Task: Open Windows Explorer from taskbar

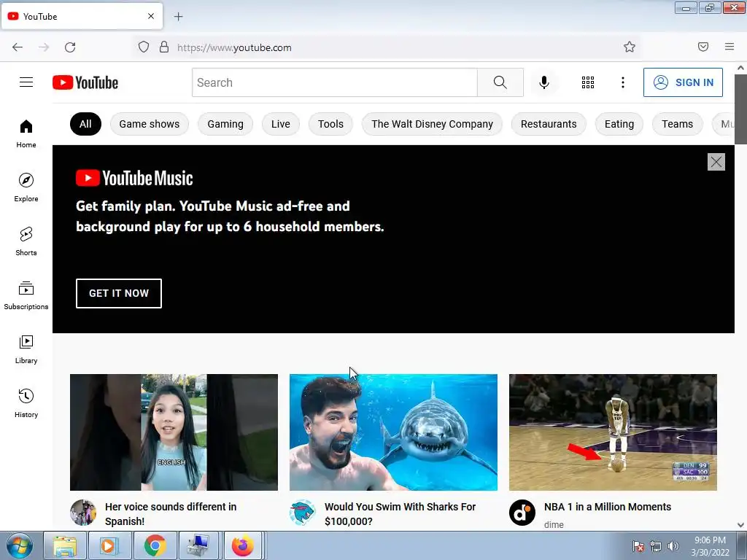Action: pyautogui.click(x=64, y=545)
